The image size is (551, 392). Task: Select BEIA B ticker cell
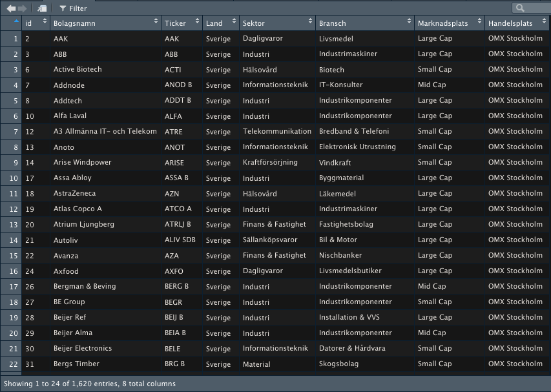[182, 333]
